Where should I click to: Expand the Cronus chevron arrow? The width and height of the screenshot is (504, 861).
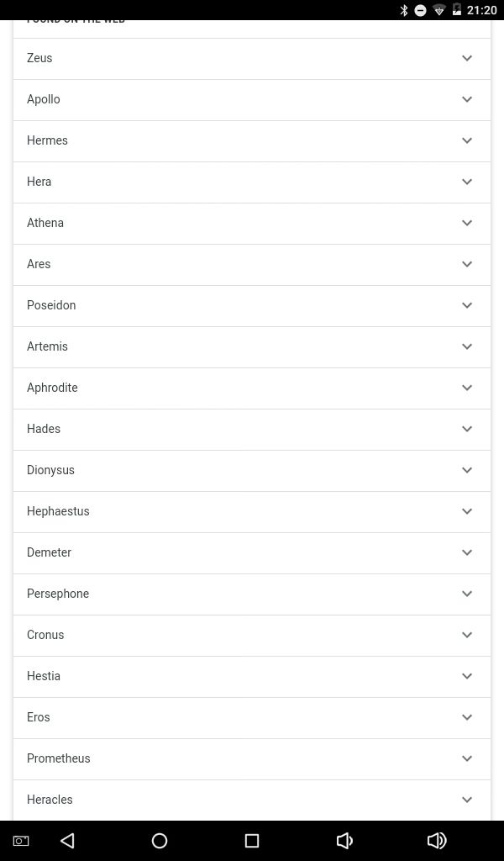click(x=467, y=635)
